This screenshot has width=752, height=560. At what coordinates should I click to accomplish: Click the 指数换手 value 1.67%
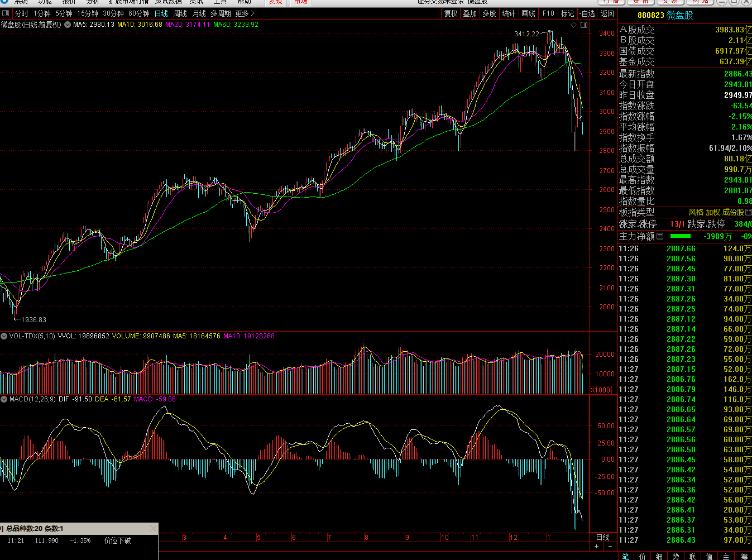click(741, 138)
